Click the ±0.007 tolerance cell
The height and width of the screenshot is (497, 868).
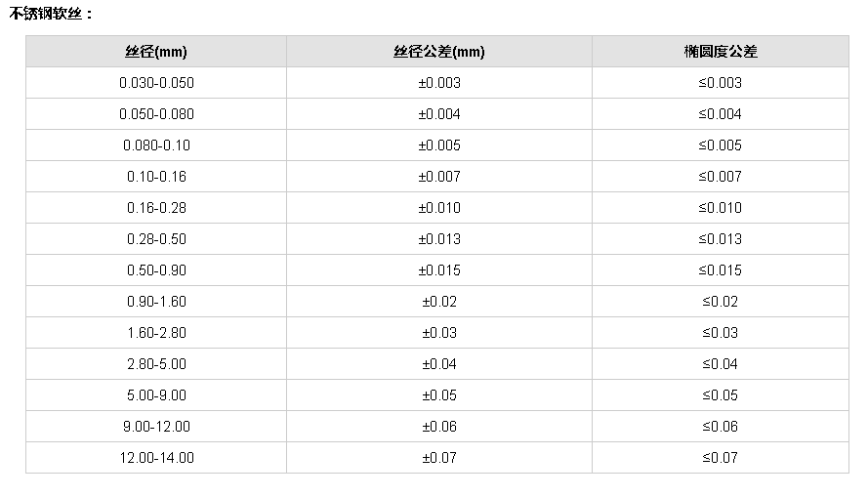coord(438,177)
